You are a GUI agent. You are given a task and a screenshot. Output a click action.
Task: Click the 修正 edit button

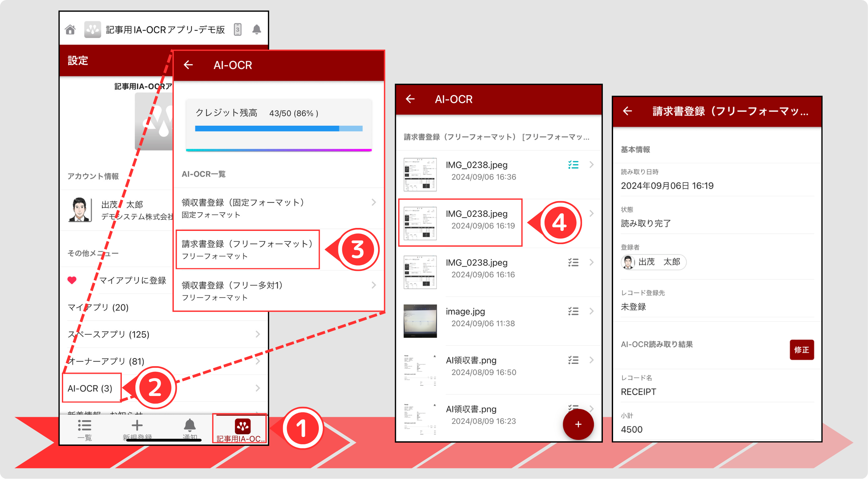coord(801,349)
